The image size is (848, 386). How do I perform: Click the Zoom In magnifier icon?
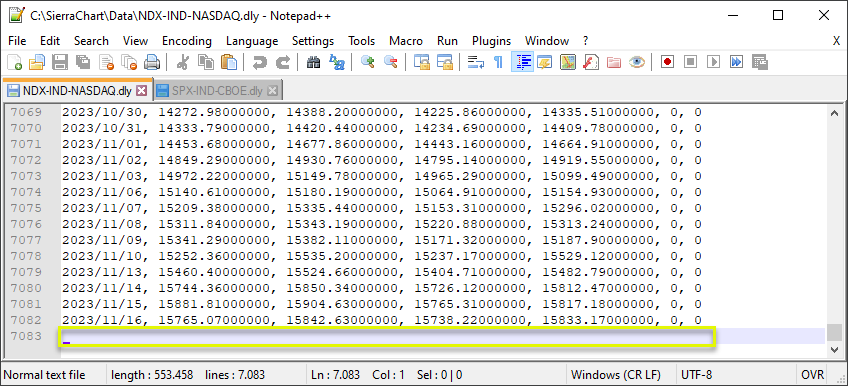pyautogui.click(x=368, y=62)
